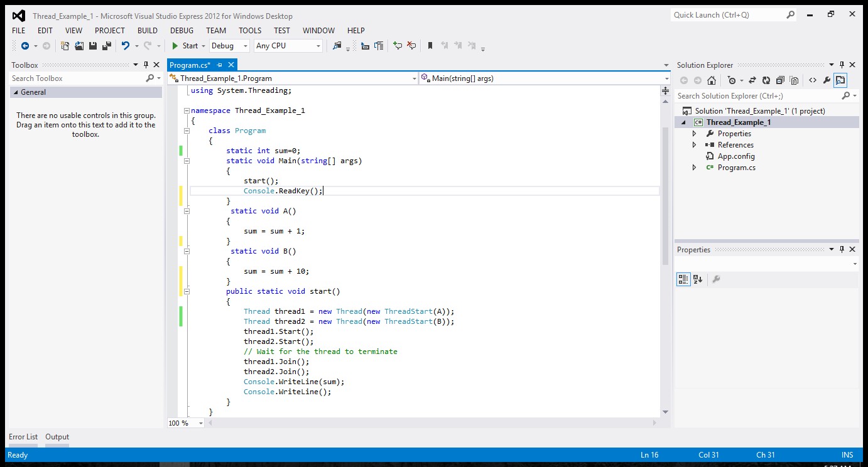
Task: Click the Find in Files toolbar icon
Action: (x=337, y=46)
